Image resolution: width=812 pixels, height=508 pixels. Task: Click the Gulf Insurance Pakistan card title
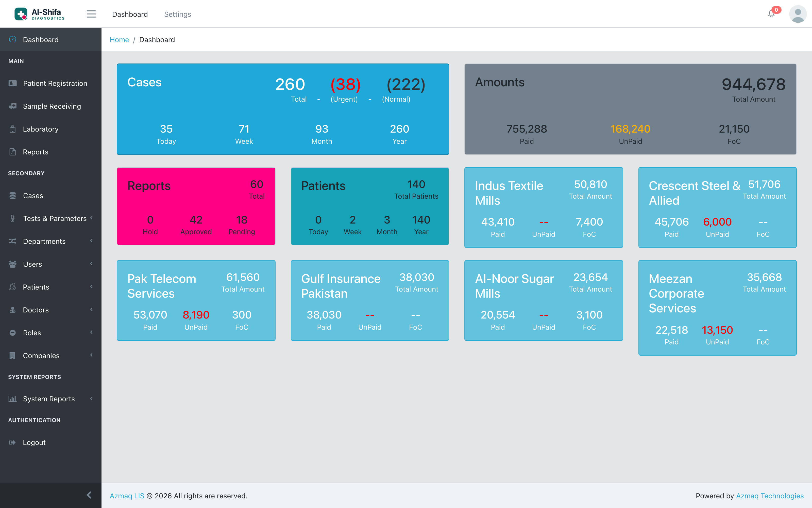(x=341, y=286)
